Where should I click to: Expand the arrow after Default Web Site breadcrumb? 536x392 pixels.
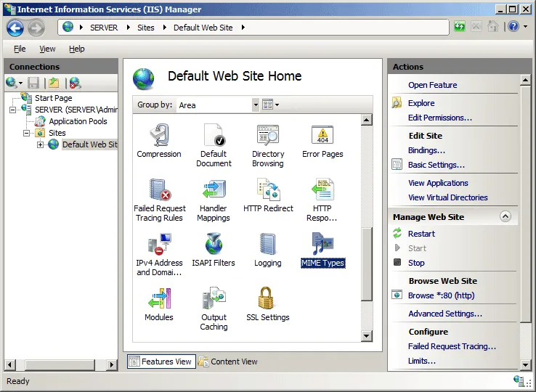[x=243, y=28]
